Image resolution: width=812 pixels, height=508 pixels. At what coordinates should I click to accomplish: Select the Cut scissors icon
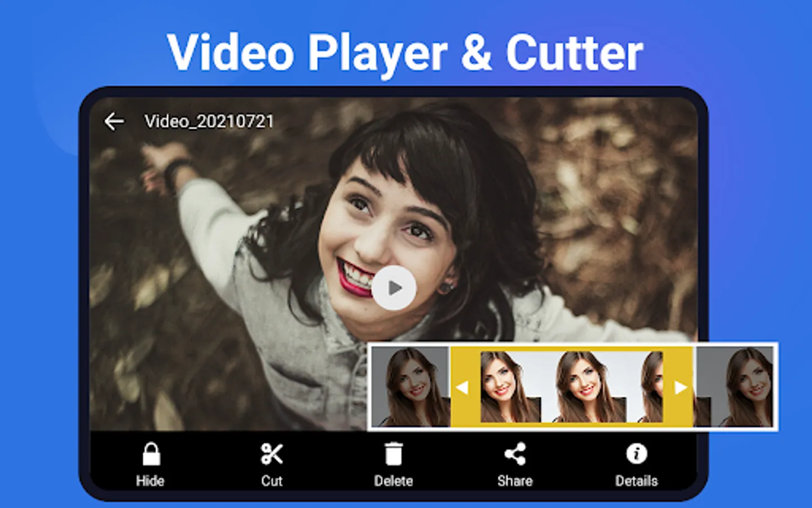click(x=272, y=454)
